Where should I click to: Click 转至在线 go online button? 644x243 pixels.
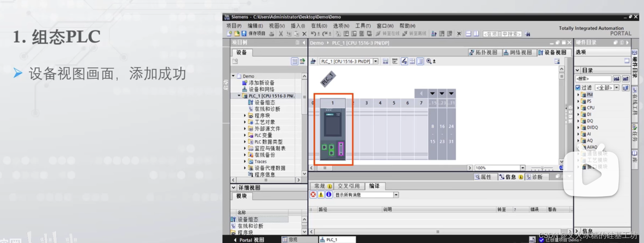tap(387, 34)
